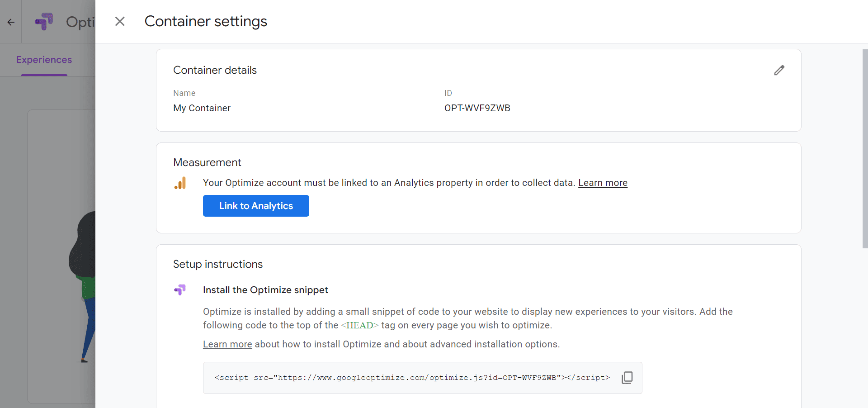Click the Link to Analytics button

tap(256, 206)
